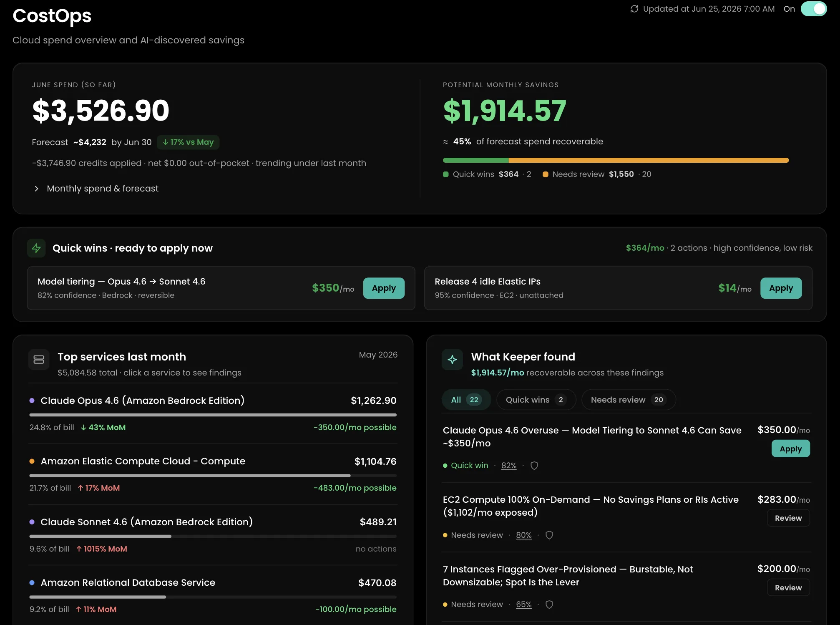Image resolution: width=840 pixels, height=625 pixels.
Task: Open Amazon Elastic Compute Cloud service row
Action: 213,474
